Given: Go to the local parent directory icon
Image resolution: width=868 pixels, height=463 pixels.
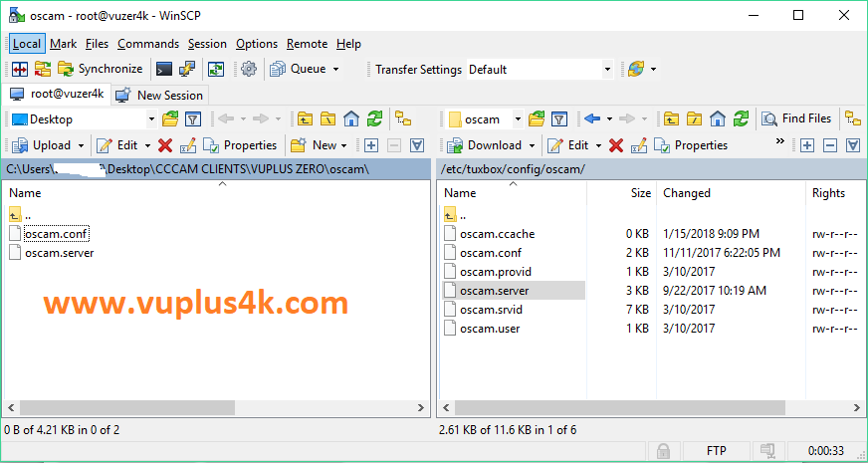Looking at the screenshot, I should click(x=305, y=118).
